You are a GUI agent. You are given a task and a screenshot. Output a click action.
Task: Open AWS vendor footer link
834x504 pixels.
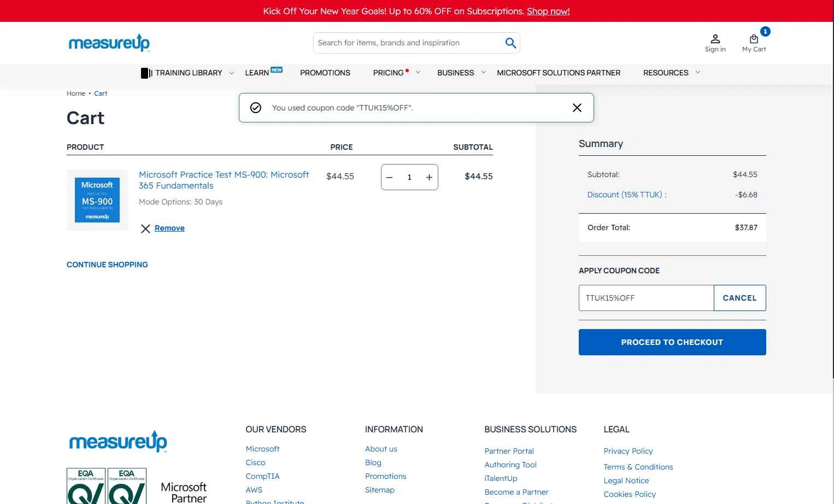click(x=254, y=490)
